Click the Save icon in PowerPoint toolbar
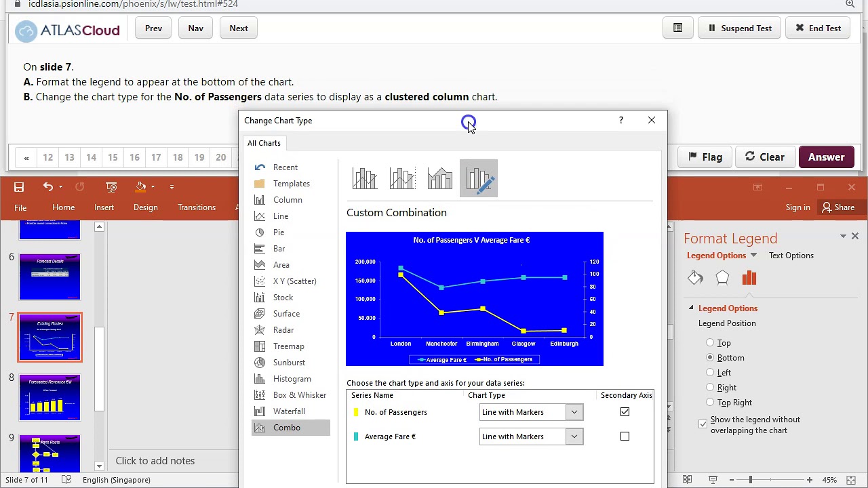Image resolution: width=868 pixels, height=488 pixels. click(19, 187)
